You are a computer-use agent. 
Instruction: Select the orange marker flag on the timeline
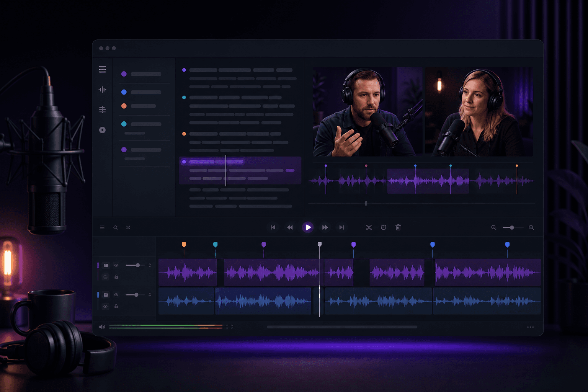coord(184,245)
